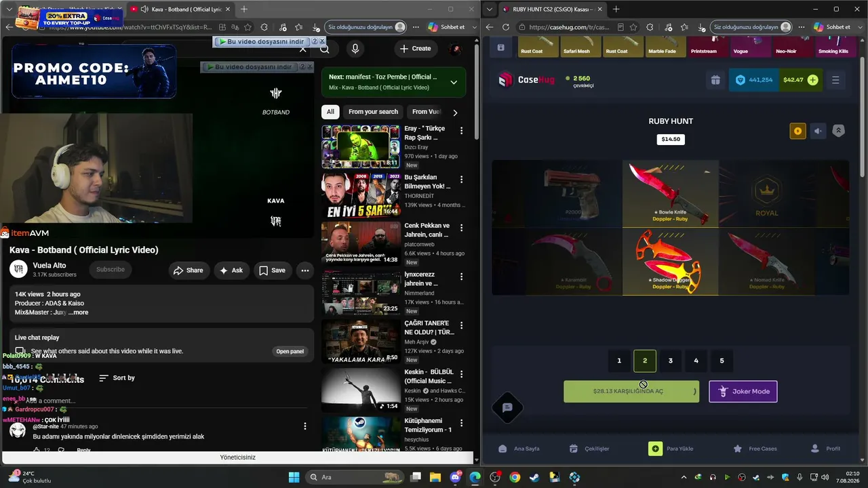Screen dimensions: 868x488
Task: Open Discord from the taskbar
Action: click(x=455, y=477)
